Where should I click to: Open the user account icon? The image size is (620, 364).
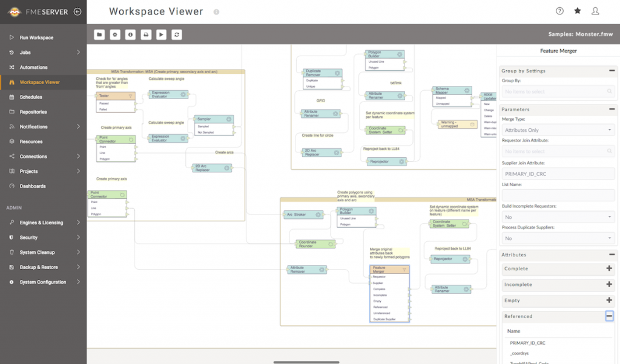coord(595,11)
